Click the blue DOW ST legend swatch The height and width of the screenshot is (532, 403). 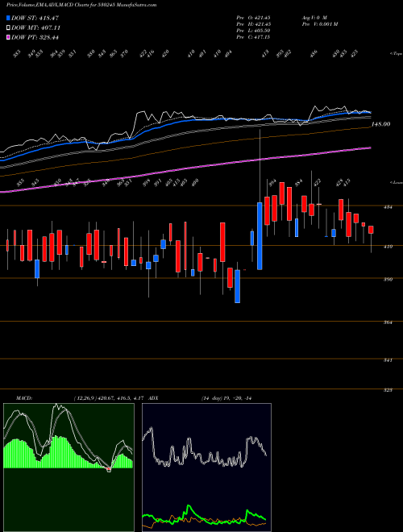click(x=8, y=18)
